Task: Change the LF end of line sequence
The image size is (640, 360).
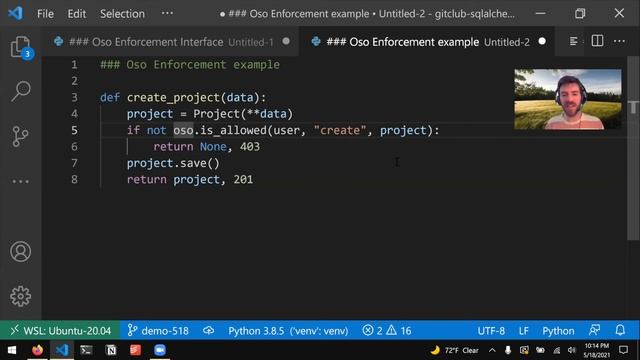Action: pyautogui.click(x=524, y=331)
